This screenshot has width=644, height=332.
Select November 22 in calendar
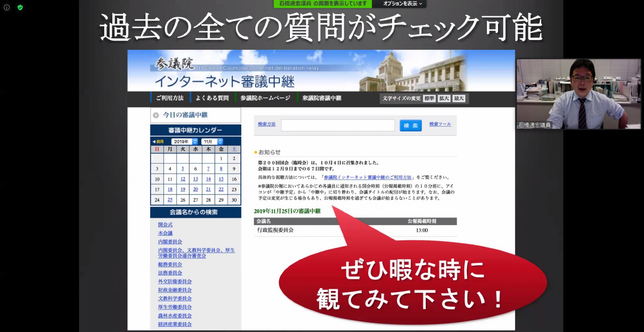click(x=221, y=190)
